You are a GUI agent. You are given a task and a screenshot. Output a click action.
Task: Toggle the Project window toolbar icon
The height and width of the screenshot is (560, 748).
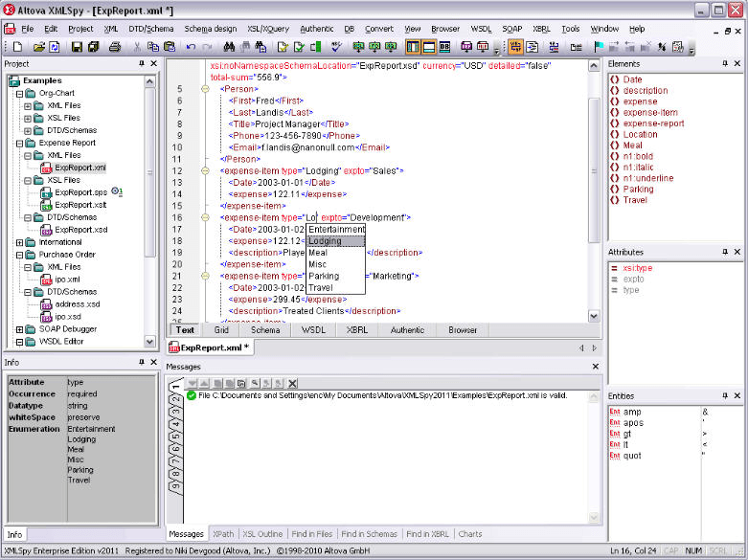[x=413, y=47]
